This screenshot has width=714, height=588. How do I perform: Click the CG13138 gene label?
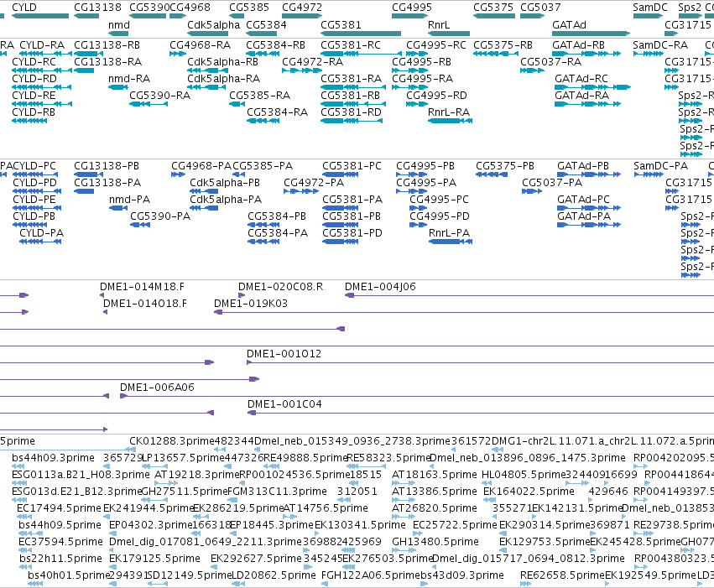tap(97, 8)
